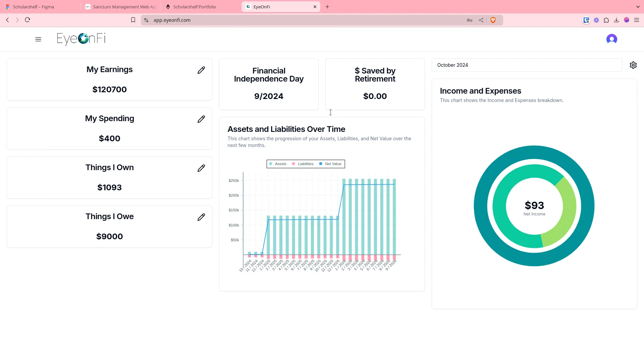Open the dashboard settings gear
The width and height of the screenshot is (644, 349).
[x=633, y=65]
